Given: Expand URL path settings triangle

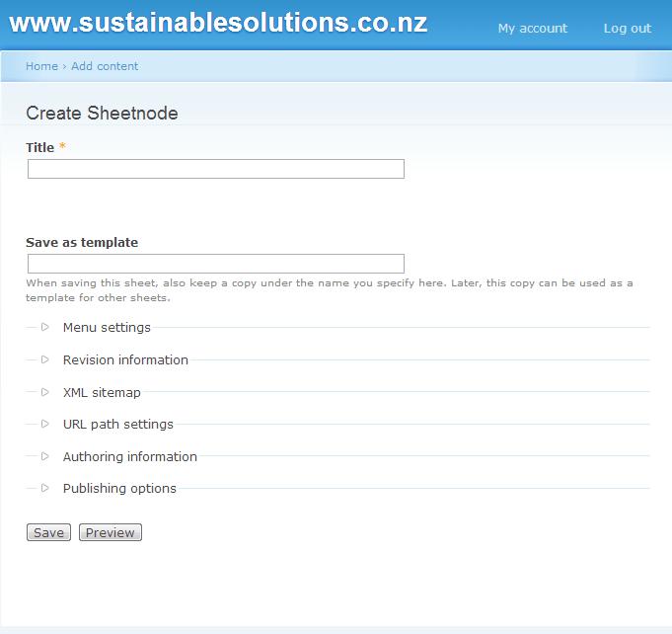Looking at the screenshot, I should [x=45, y=424].
